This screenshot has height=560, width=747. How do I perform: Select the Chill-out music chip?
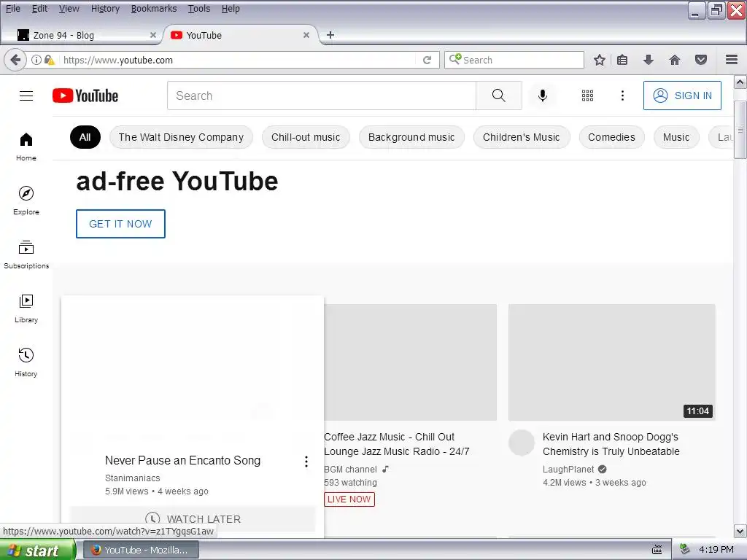coord(306,137)
